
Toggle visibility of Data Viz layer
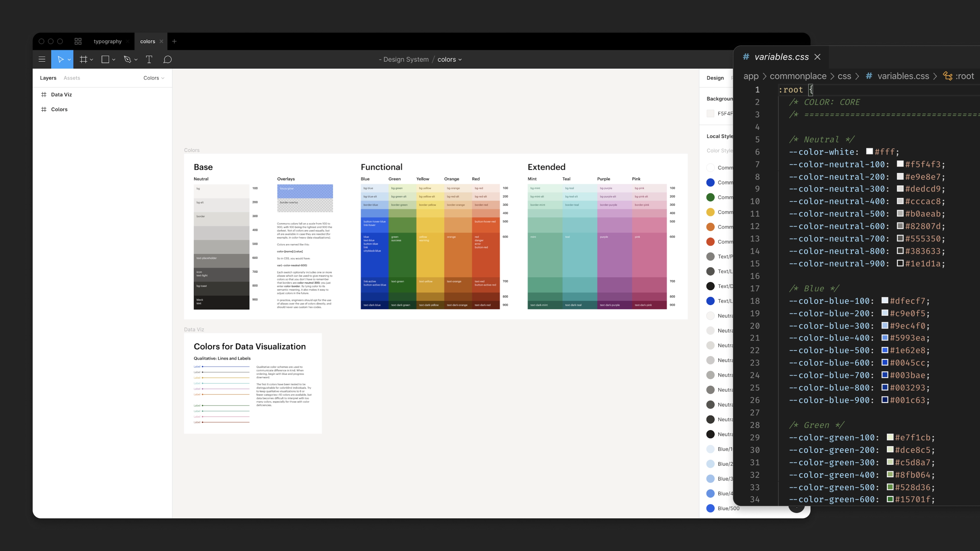[164, 94]
